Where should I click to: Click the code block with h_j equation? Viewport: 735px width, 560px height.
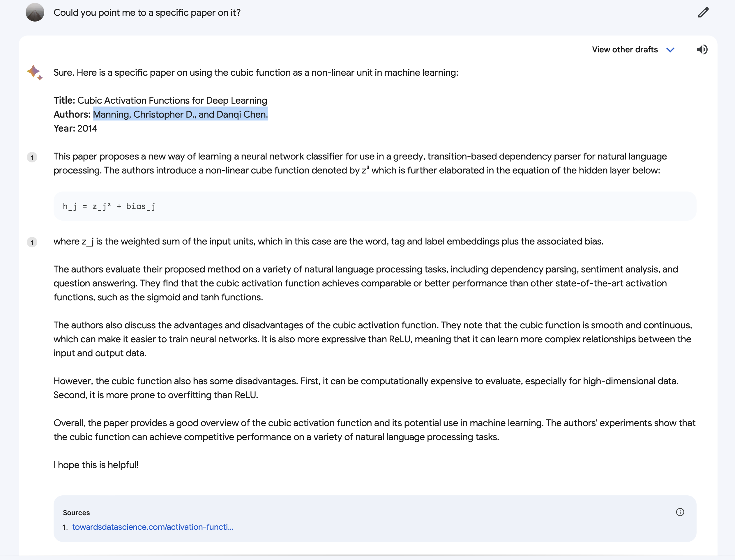tap(375, 206)
